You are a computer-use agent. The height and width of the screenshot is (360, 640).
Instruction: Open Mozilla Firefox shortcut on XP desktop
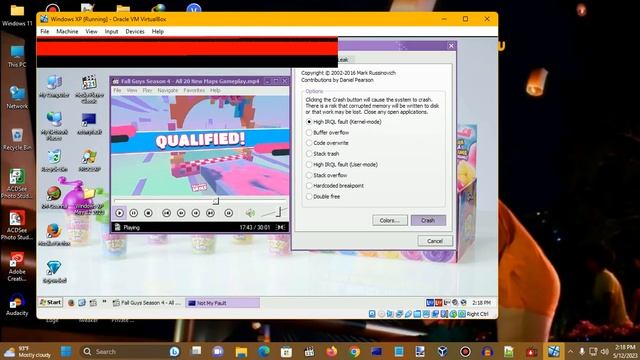point(54,234)
